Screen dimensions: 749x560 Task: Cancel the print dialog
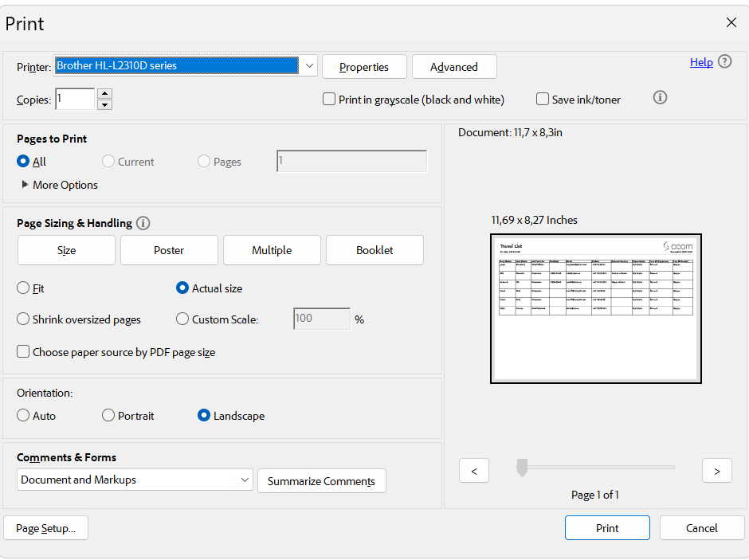coord(702,528)
